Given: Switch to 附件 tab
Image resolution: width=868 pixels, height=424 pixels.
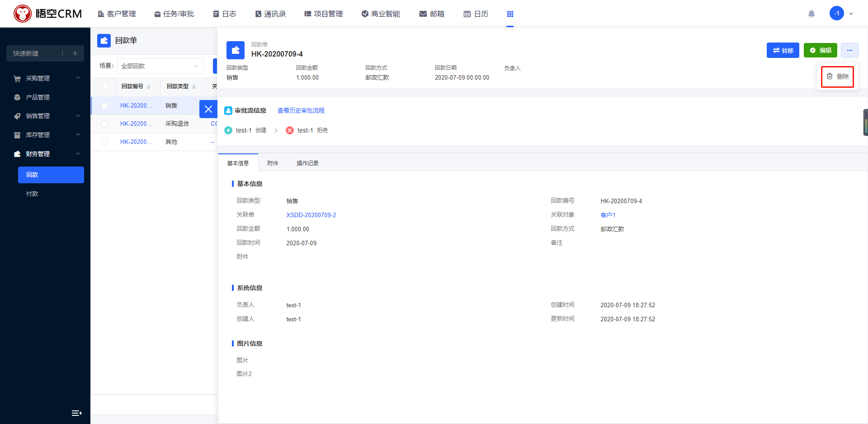Looking at the screenshot, I should [273, 163].
